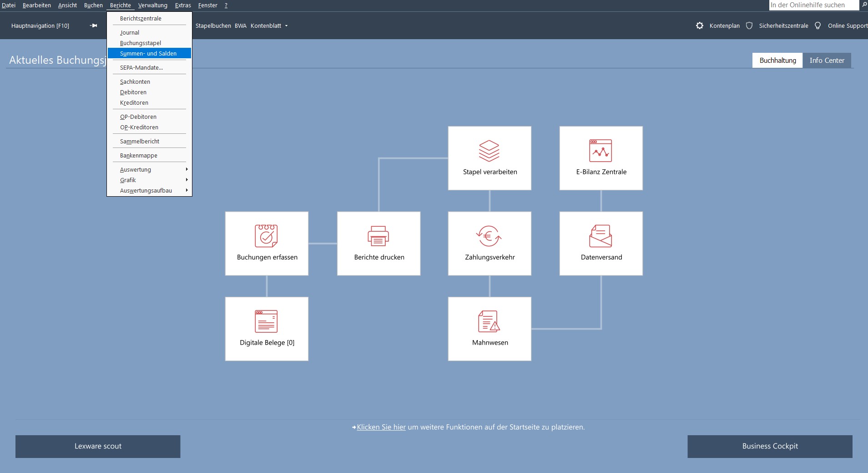This screenshot has width=868, height=473.
Task: Click the lightbulb icon beside Online Support
Action: click(x=818, y=25)
